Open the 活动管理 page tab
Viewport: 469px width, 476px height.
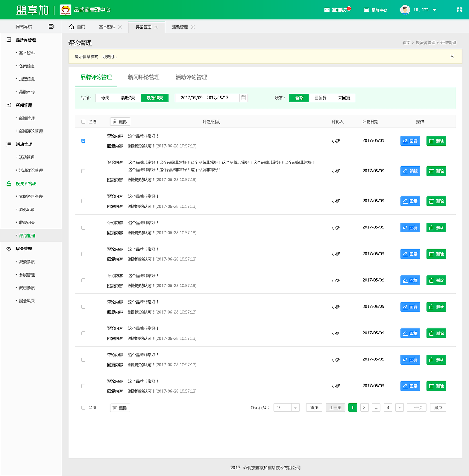click(x=180, y=27)
